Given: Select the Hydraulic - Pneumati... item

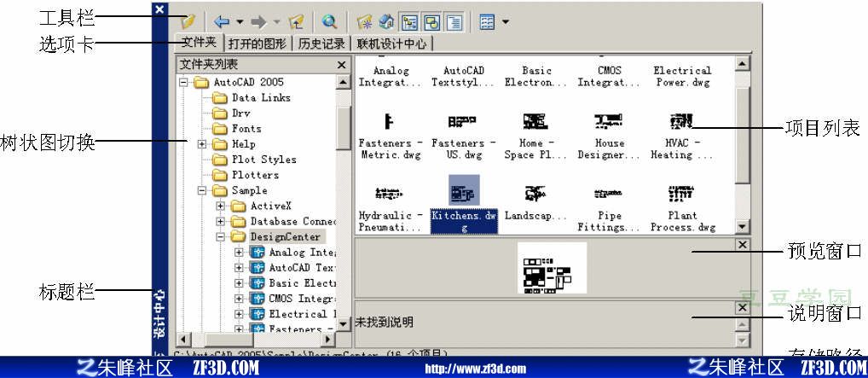Looking at the screenshot, I should click(x=391, y=208).
